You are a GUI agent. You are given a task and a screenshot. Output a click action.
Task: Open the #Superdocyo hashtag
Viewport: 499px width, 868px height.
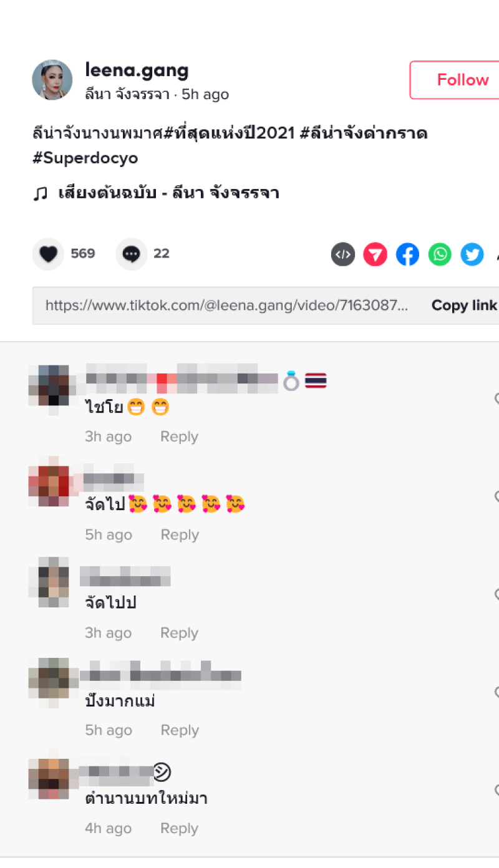(85, 158)
